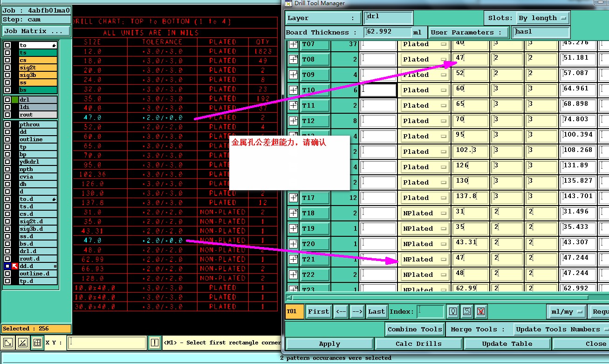Click the T22 row drill shape icon
Screen dimensions: 609x364
293,275
